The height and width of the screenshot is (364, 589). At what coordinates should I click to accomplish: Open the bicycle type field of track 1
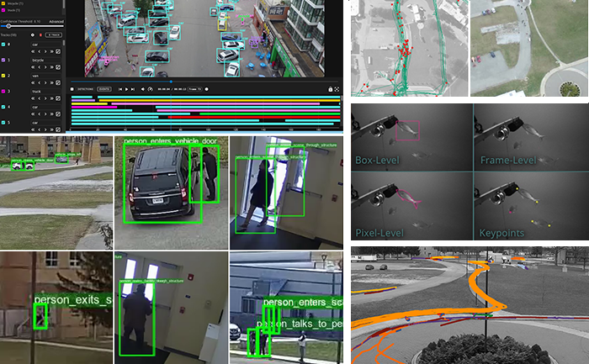pyautogui.click(x=45, y=60)
